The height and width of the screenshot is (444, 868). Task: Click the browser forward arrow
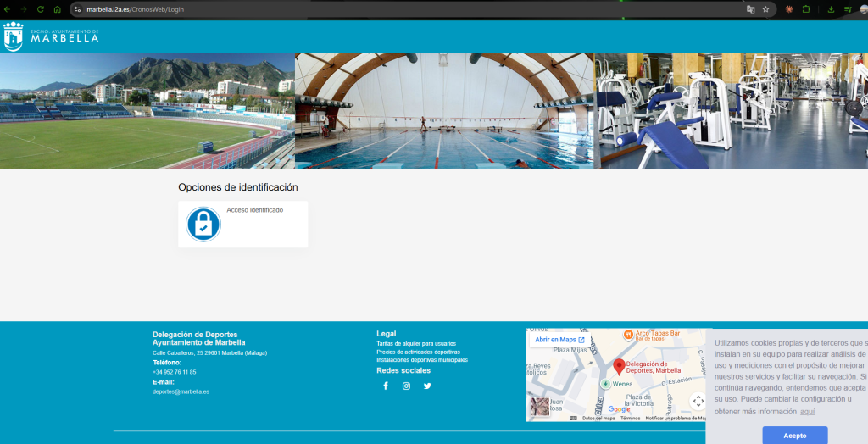pos(23,9)
